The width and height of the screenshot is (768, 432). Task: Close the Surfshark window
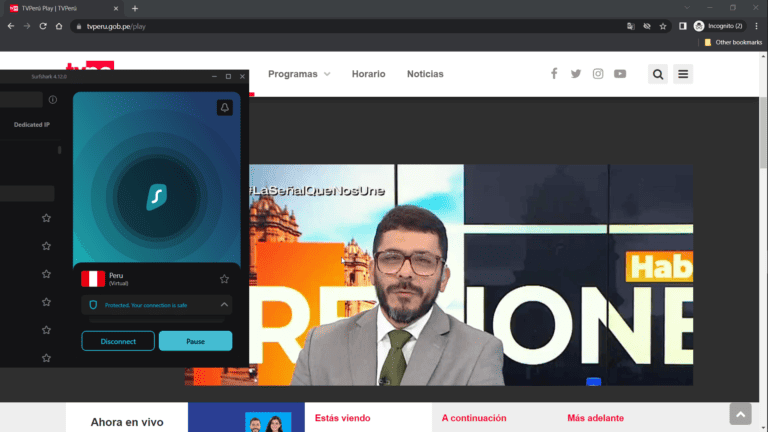coord(242,76)
